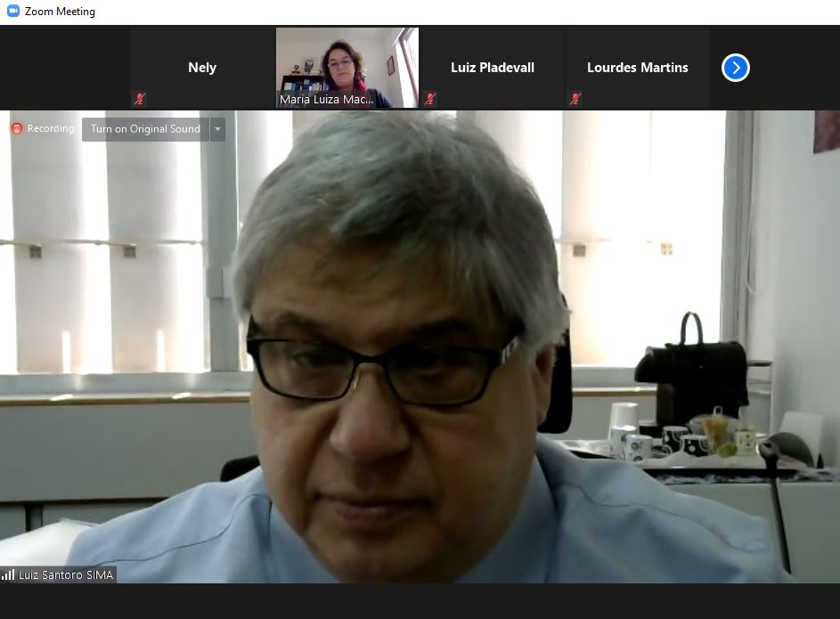Click muted microphone icon on Luiz Pladevall's tile

[x=430, y=99]
